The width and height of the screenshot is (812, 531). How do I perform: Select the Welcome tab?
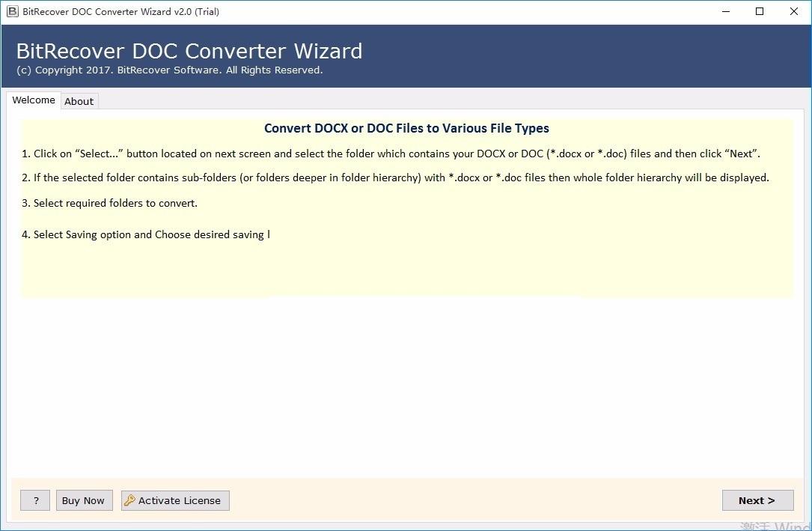click(x=34, y=100)
